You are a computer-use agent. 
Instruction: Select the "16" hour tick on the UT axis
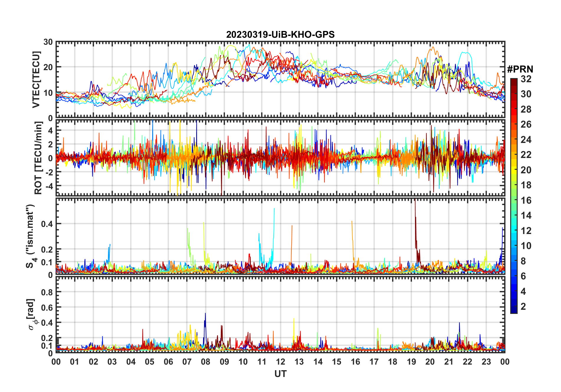pyautogui.click(x=355, y=362)
